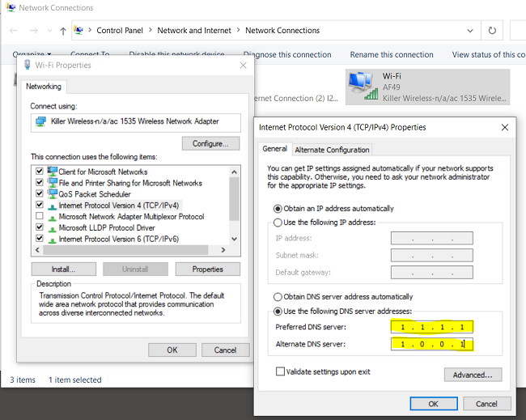Expand the chevron after Control Panel breadcrumb

150,30
